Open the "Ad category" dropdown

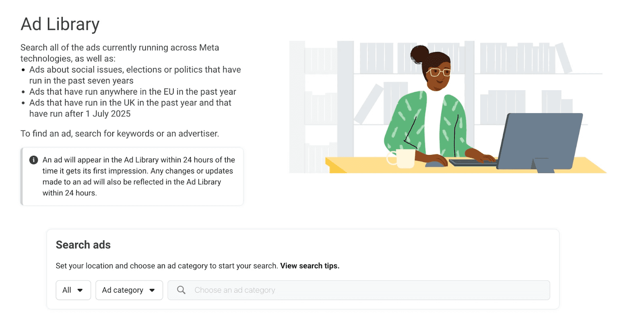tap(129, 290)
